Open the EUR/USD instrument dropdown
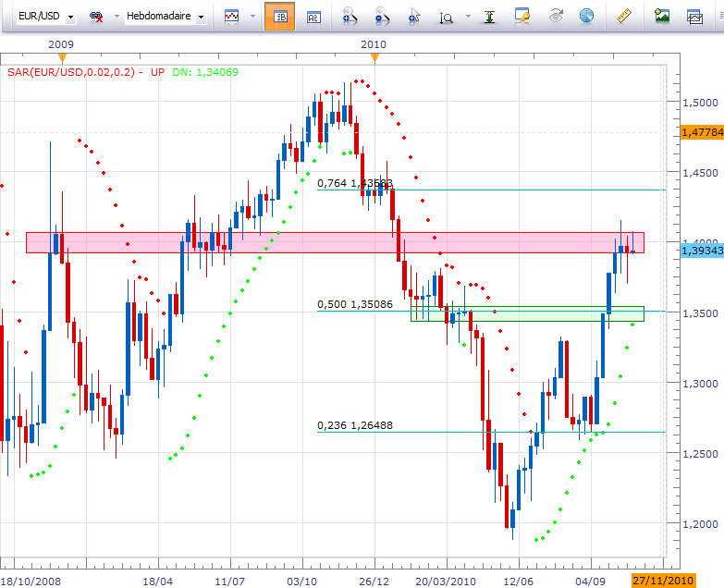This screenshot has height=588, width=724. coord(70,17)
